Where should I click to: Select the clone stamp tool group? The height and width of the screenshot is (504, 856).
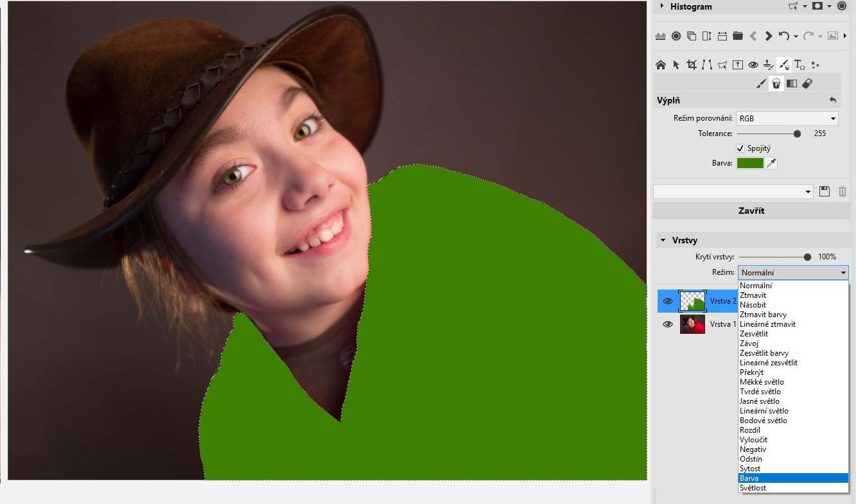point(768,65)
